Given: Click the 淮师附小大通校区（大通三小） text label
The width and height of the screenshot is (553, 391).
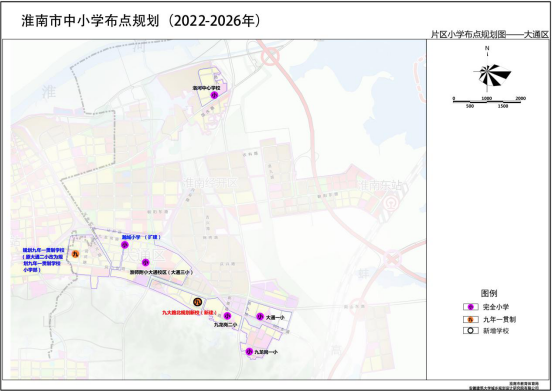Looking at the screenshot, I should (x=161, y=273).
